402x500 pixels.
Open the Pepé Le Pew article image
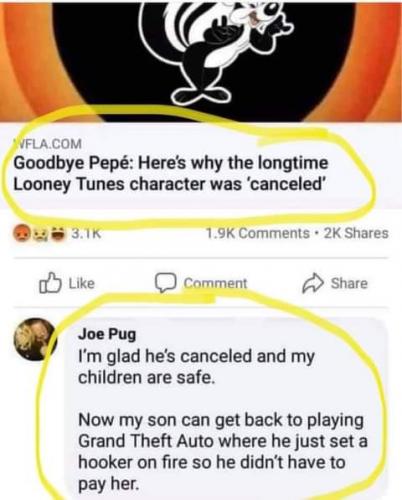pyautogui.click(x=201, y=61)
